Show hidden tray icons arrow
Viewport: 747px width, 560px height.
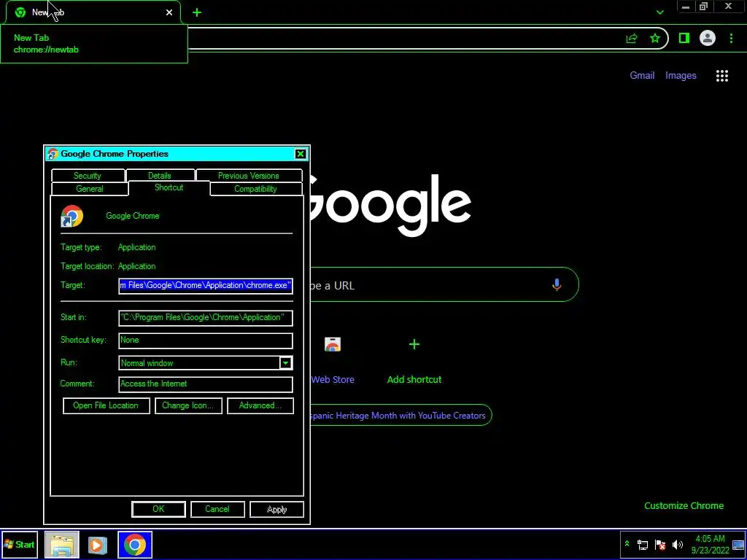tap(627, 544)
